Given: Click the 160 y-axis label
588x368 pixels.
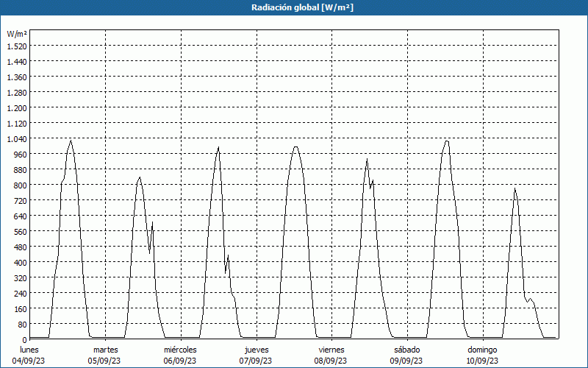Looking at the screenshot, I should click(21, 309).
